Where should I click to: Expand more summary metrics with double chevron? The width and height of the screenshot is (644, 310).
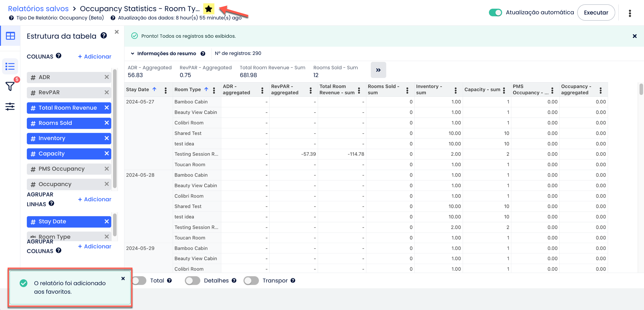pos(378,70)
